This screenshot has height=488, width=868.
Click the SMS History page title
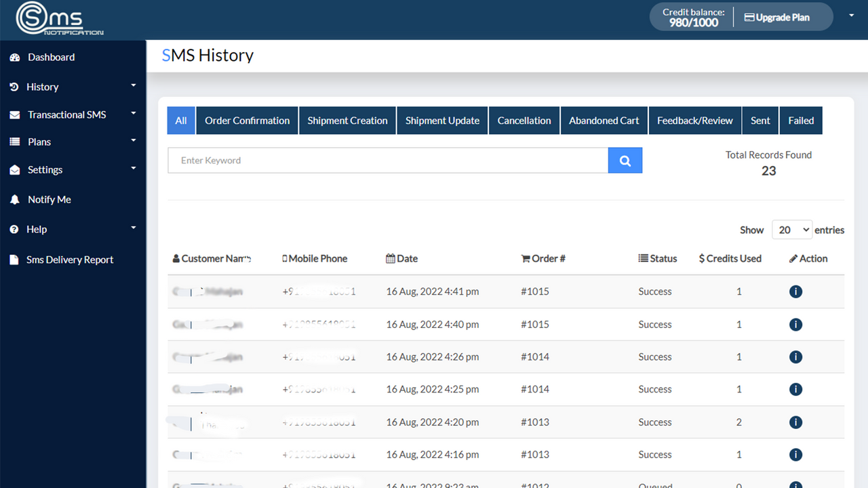point(208,56)
